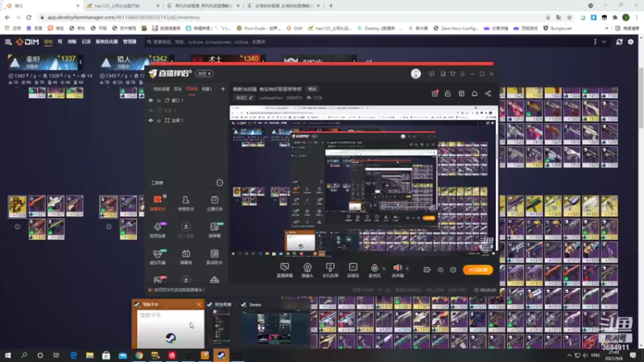
Task: Expand the Chrome bookmarks overflow chevron
Action: click(x=607, y=28)
